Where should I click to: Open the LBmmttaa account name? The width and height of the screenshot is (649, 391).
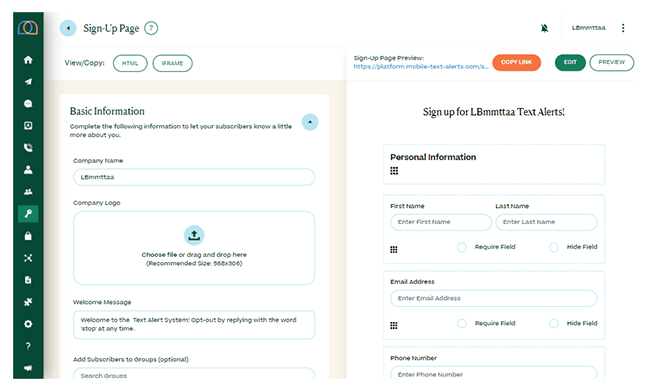coord(588,28)
